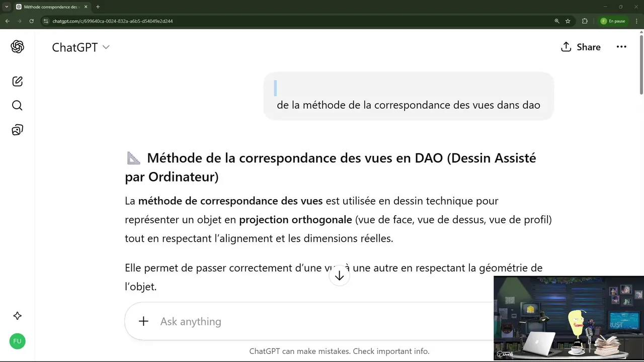Screen dimensions: 644x362
Task: Click ChatGPT can make mistakes disclaimer text
Action: coord(339,351)
